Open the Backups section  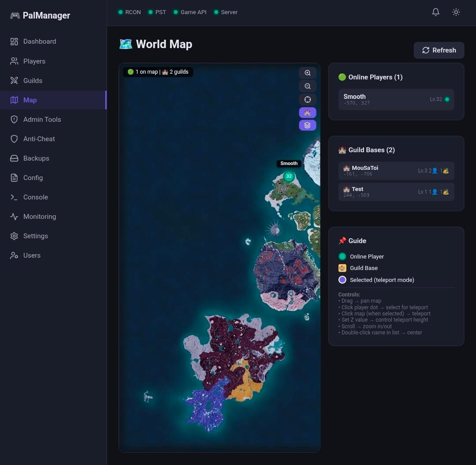pyautogui.click(x=36, y=158)
